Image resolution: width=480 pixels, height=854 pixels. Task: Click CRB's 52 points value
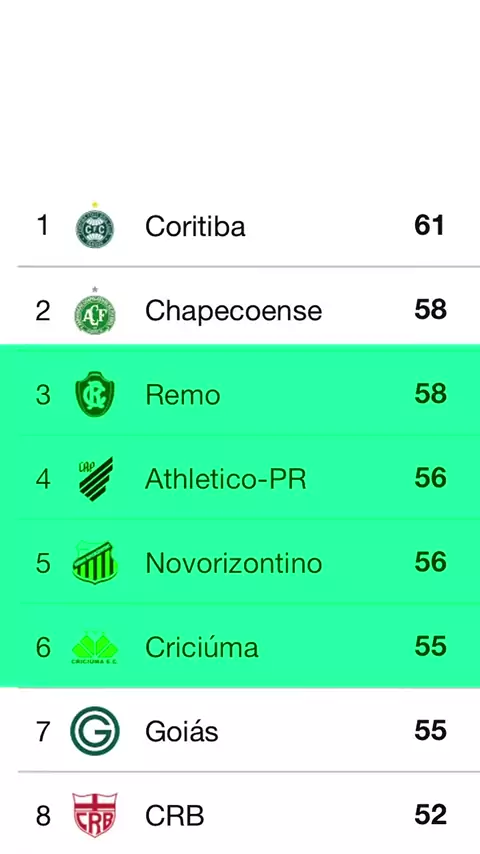430,815
